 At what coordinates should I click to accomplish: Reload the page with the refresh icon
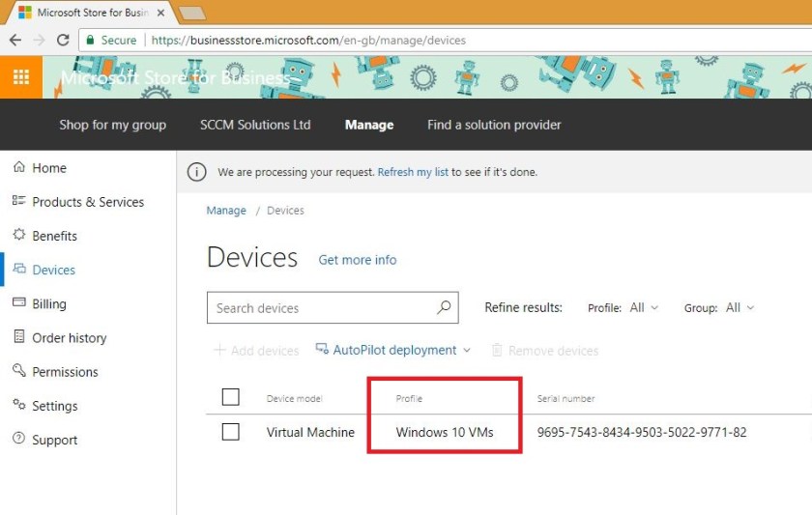point(63,40)
